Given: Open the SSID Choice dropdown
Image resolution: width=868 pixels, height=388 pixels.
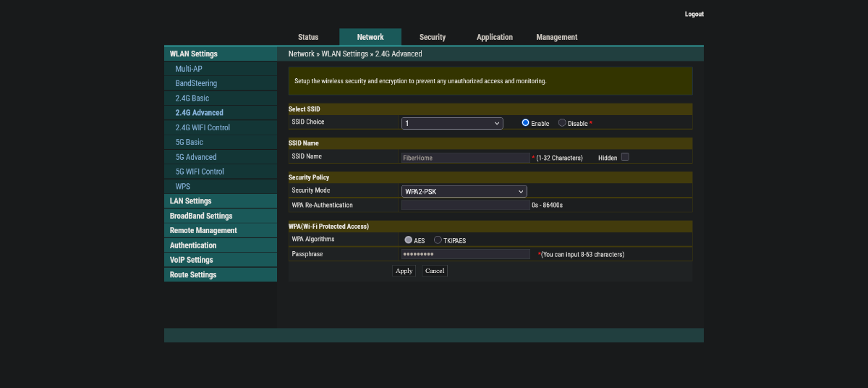Looking at the screenshot, I should [452, 123].
